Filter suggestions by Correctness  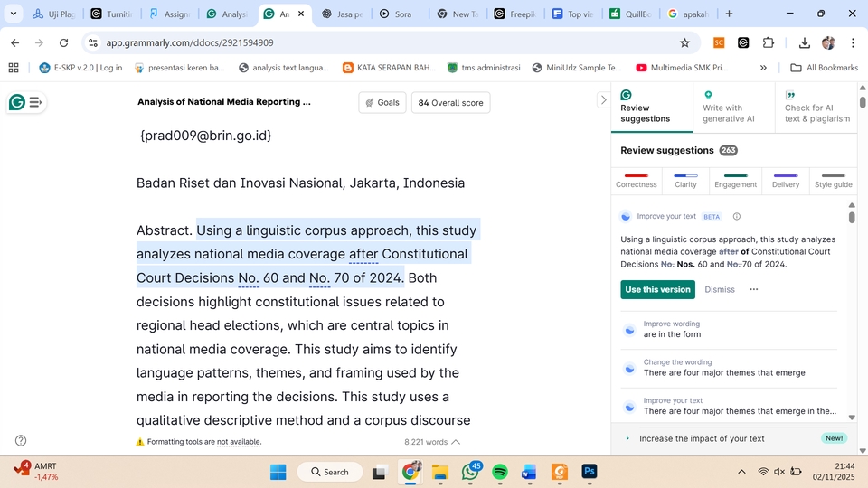click(637, 180)
